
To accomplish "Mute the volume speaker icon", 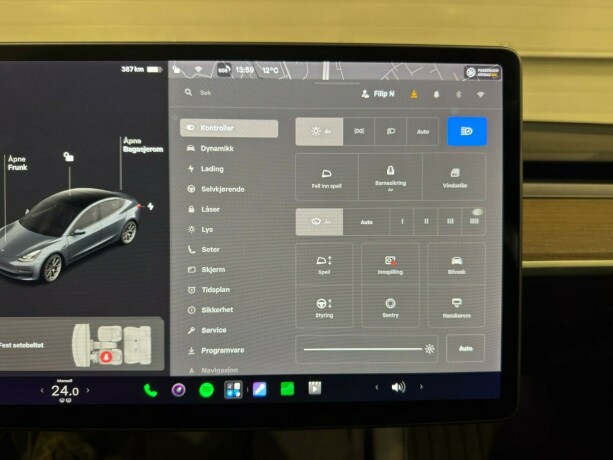I will pyautogui.click(x=398, y=387).
